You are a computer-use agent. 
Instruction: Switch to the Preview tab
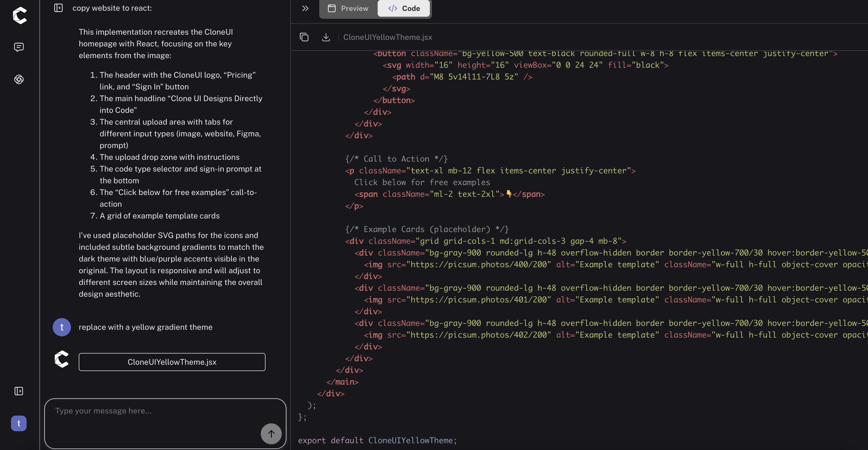coord(348,8)
